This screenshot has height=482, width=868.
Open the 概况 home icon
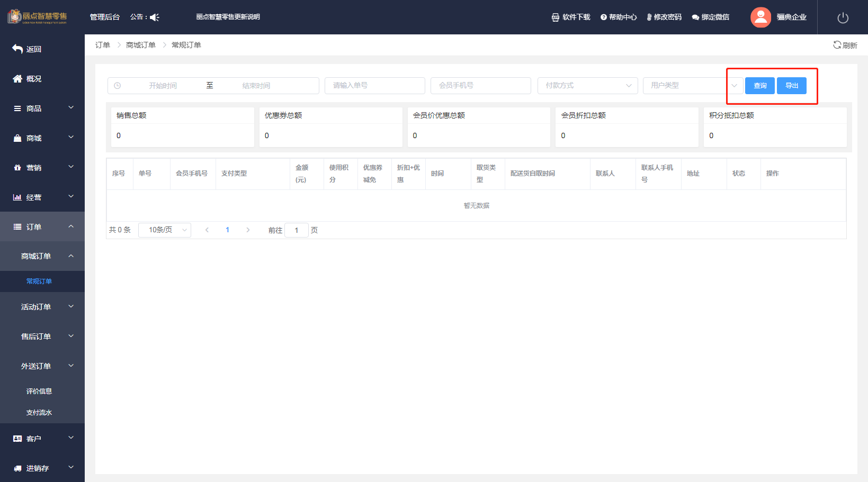coord(17,78)
